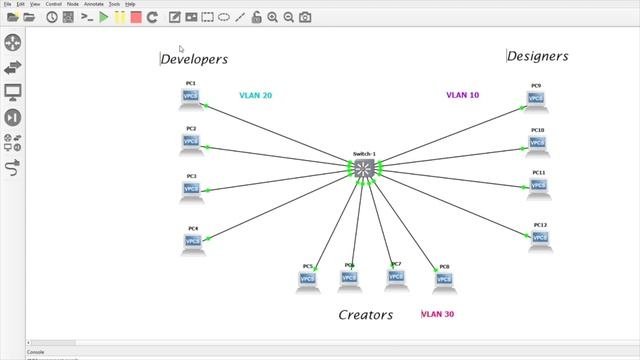
Task: Browse switches in the device sidebar
Action: 13,67
